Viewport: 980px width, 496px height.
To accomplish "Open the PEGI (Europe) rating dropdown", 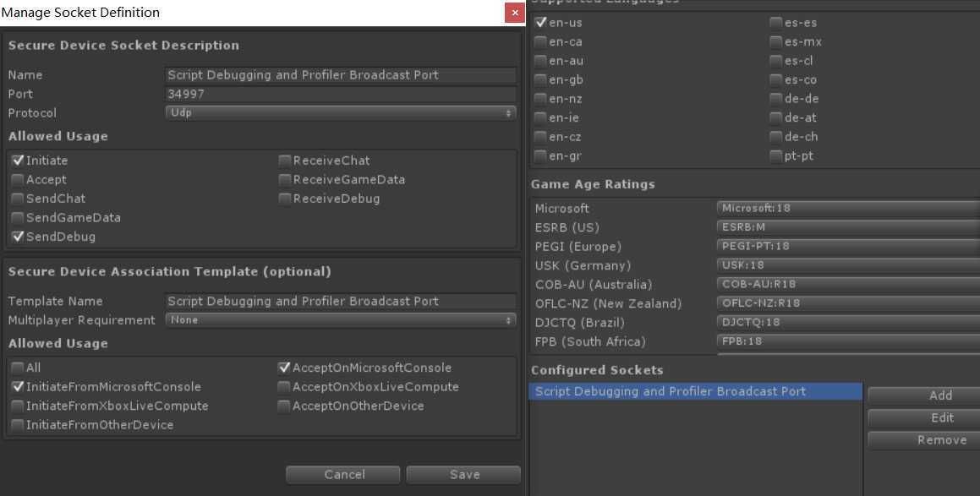I will point(848,246).
